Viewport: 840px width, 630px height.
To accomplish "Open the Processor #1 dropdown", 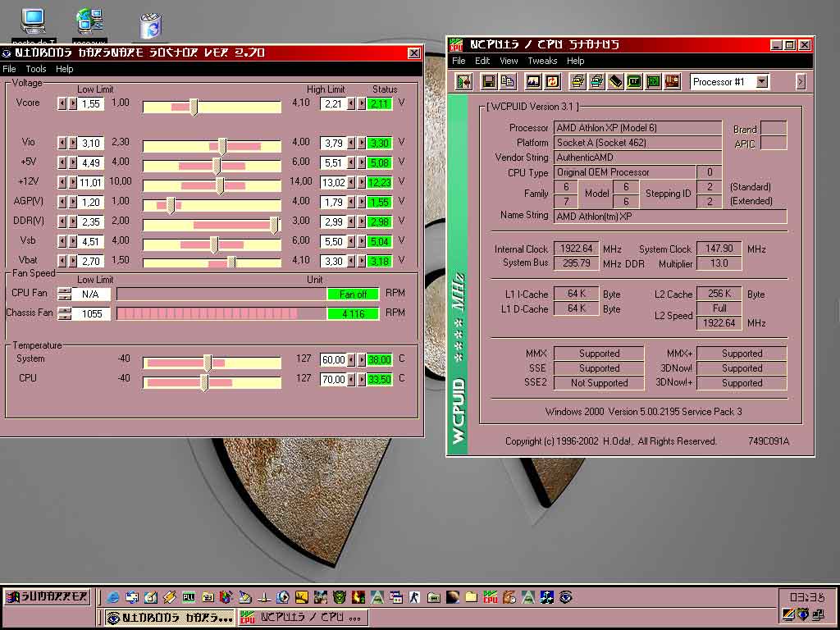I will click(x=762, y=81).
